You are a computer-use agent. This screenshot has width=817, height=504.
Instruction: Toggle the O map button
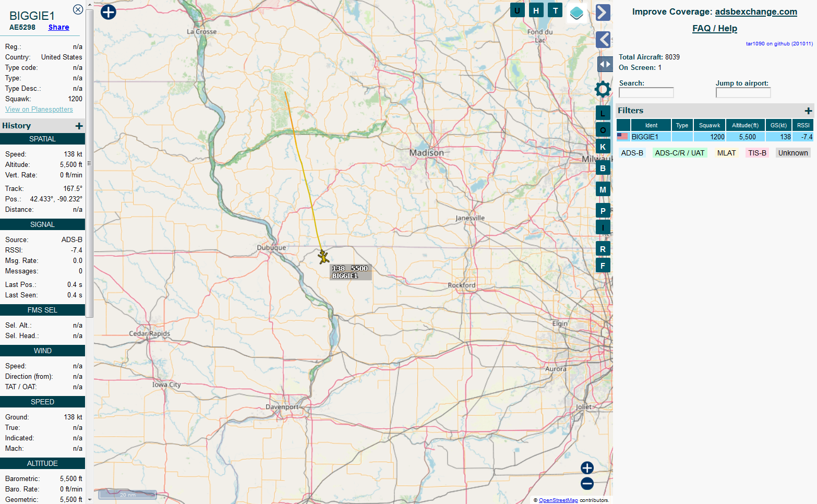(603, 130)
